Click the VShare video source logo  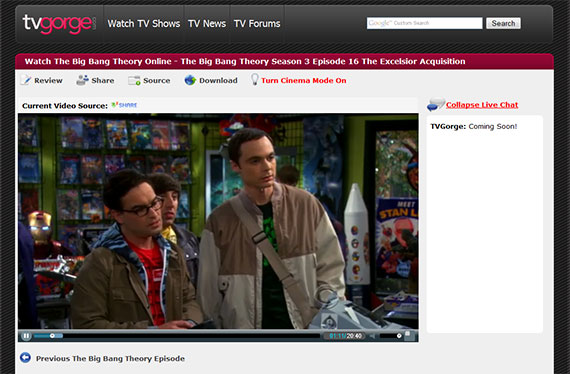(x=124, y=105)
